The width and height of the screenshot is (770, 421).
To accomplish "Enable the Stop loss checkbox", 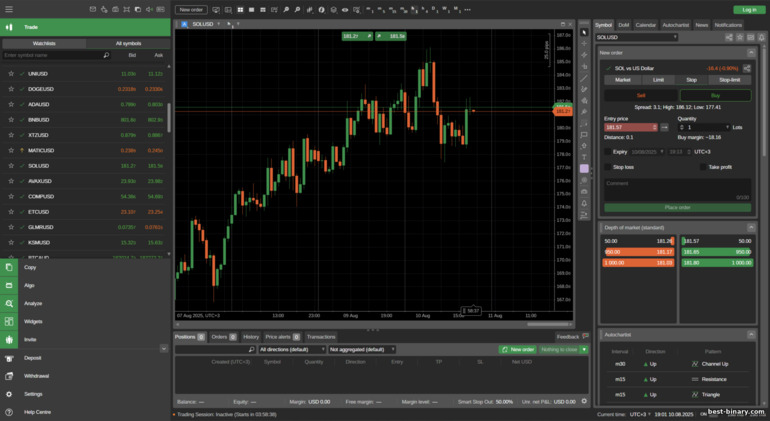I will click(607, 167).
